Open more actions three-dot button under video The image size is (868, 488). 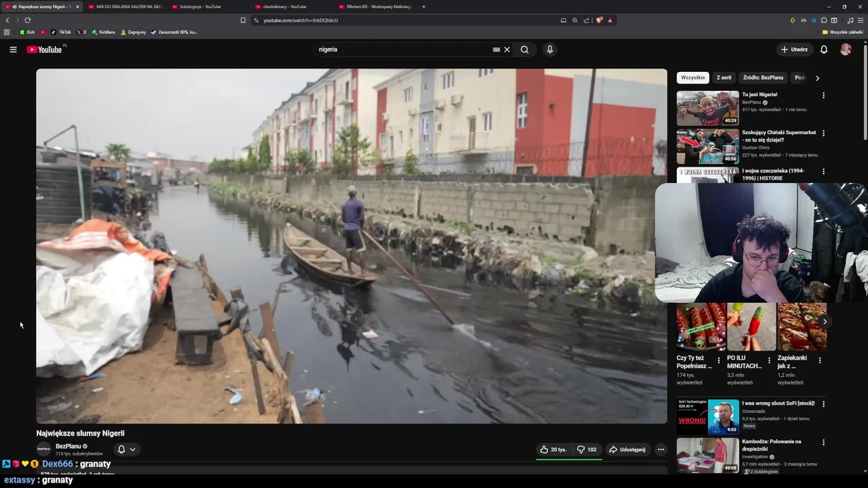pos(660,449)
